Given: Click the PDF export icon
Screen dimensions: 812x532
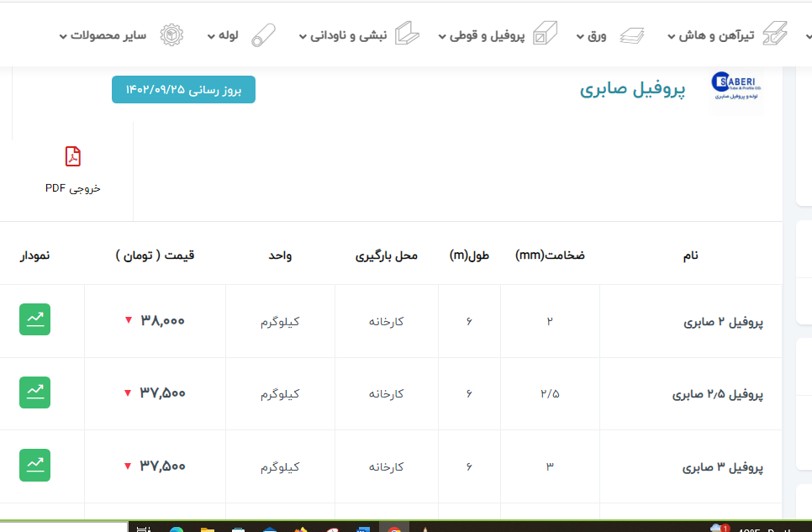Looking at the screenshot, I should click(x=73, y=157).
